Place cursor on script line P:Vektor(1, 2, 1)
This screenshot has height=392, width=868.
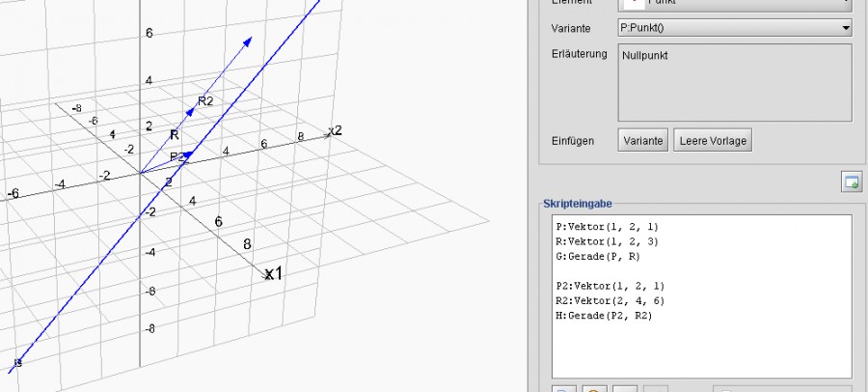(607, 227)
